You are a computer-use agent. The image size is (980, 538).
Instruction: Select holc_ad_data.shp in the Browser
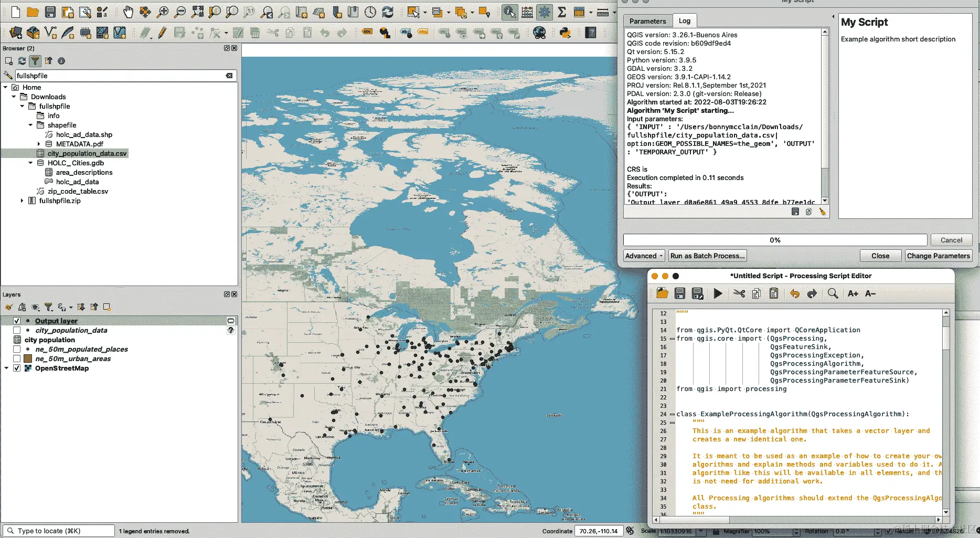click(84, 134)
